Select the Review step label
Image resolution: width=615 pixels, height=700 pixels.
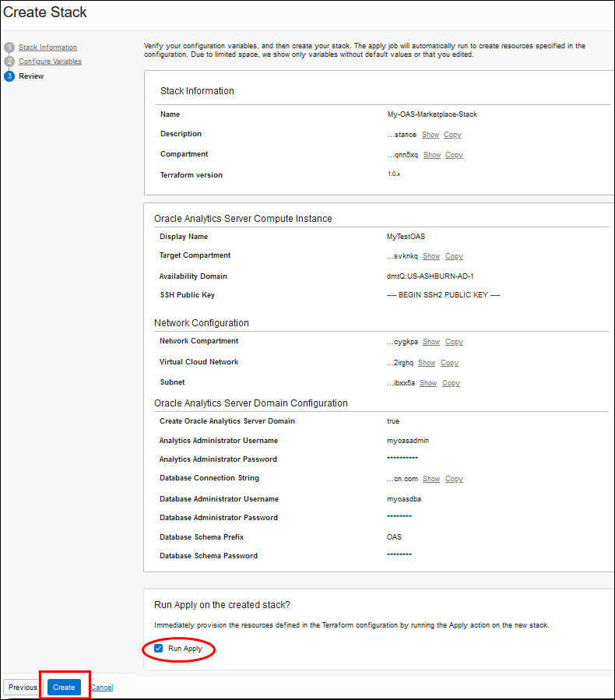pyautogui.click(x=31, y=76)
